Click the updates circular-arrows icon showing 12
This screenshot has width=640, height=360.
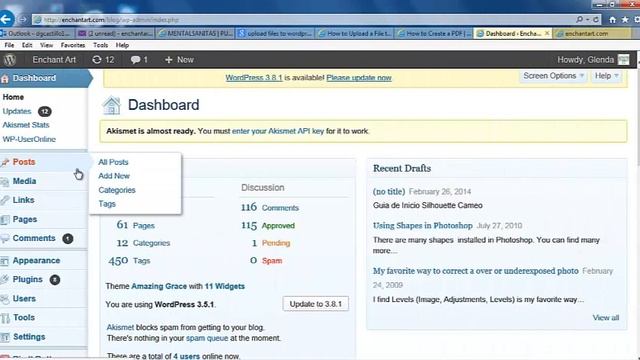(x=97, y=60)
